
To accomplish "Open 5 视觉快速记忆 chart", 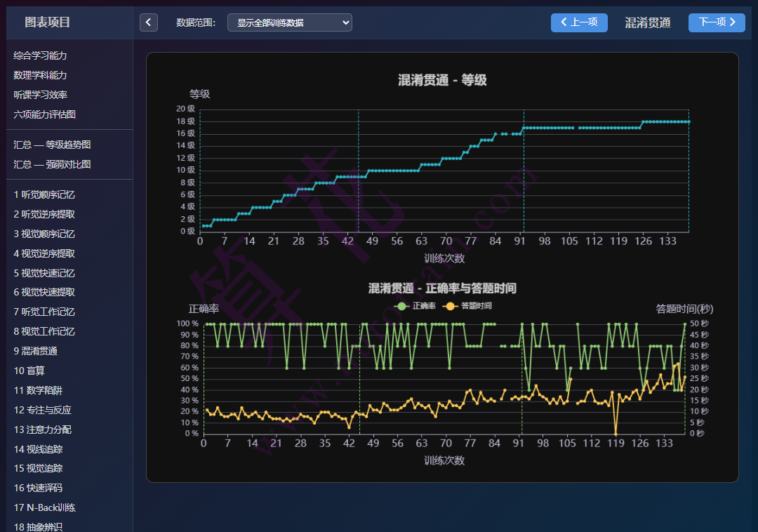I will click(x=42, y=273).
